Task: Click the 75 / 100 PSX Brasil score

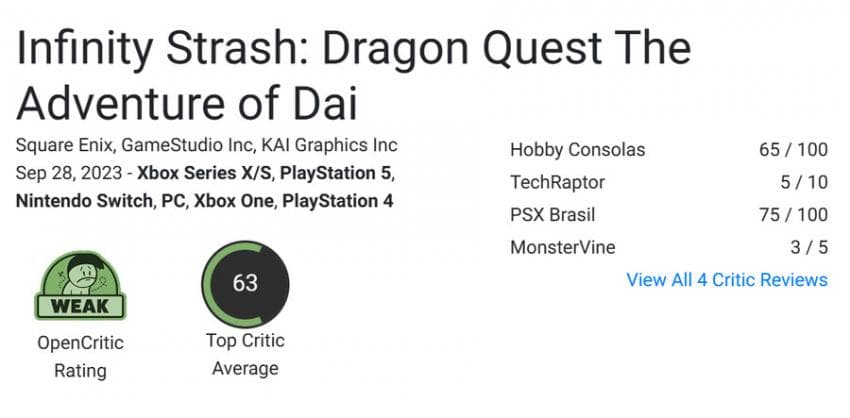Action: click(794, 215)
